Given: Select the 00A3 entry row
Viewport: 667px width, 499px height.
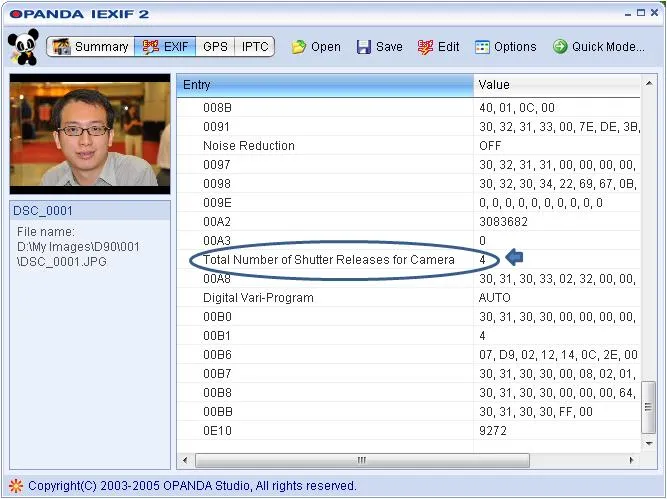Looking at the screenshot, I should coord(408,241).
